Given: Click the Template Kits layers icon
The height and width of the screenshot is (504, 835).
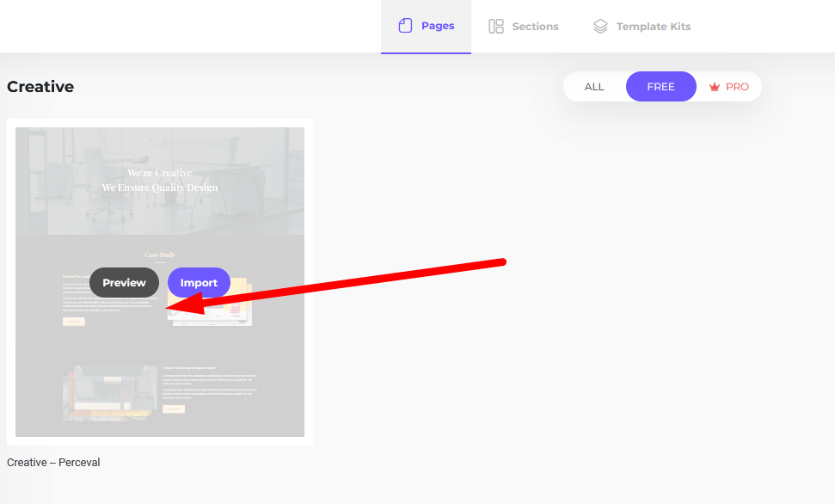Looking at the screenshot, I should click(600, 26).
